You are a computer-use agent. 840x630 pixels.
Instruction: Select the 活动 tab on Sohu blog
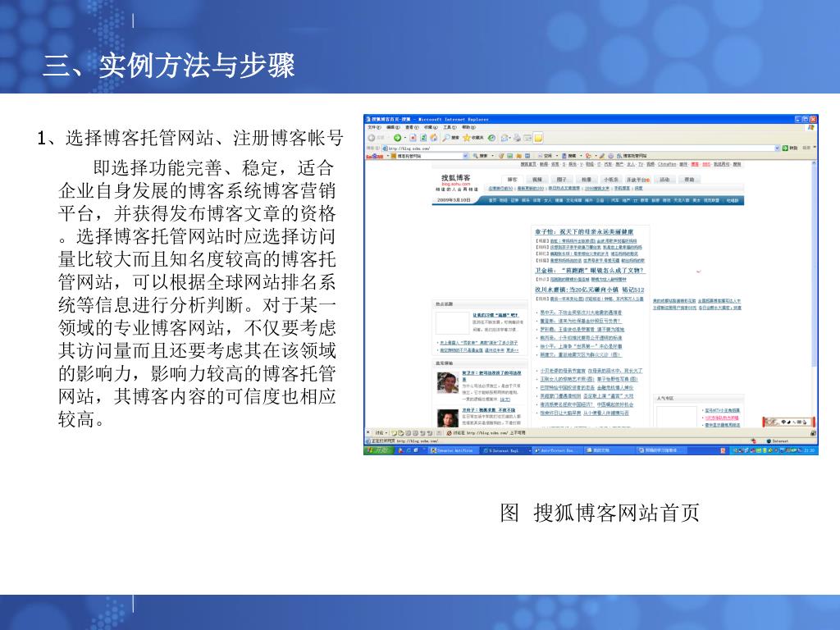[664, 180]
